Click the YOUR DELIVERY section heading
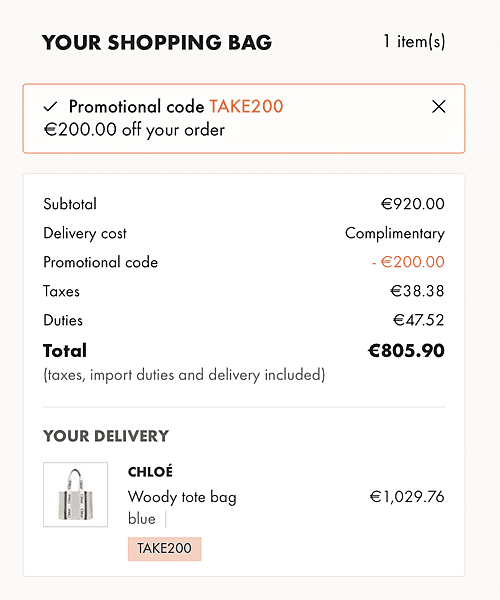 (106, 436)
